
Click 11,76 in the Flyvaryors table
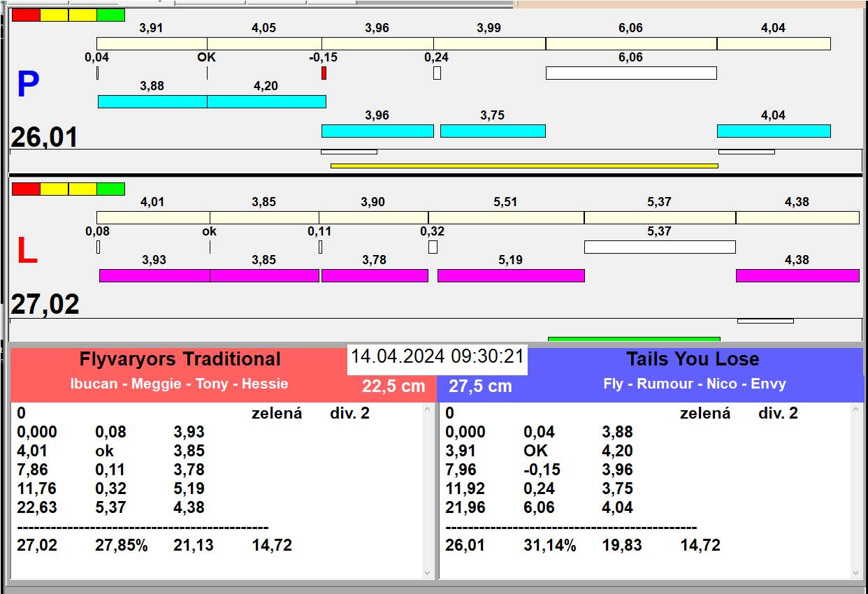(37, 488)
